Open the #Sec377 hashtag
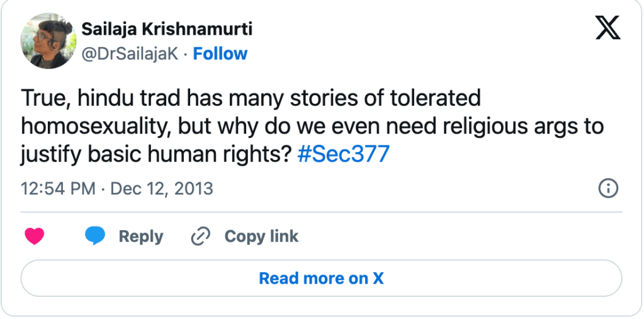 [x=343, y=154]
